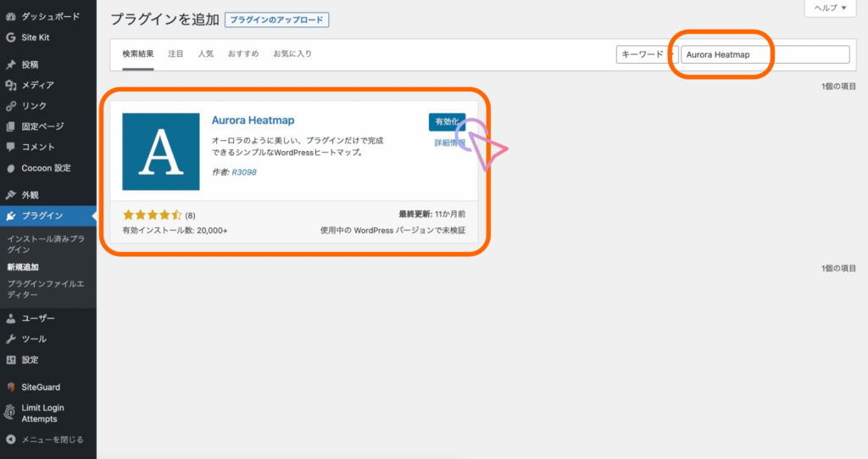Click the paintbrush icon beside 外観
The width and height of the screenshot is (868, 459).
10,194
